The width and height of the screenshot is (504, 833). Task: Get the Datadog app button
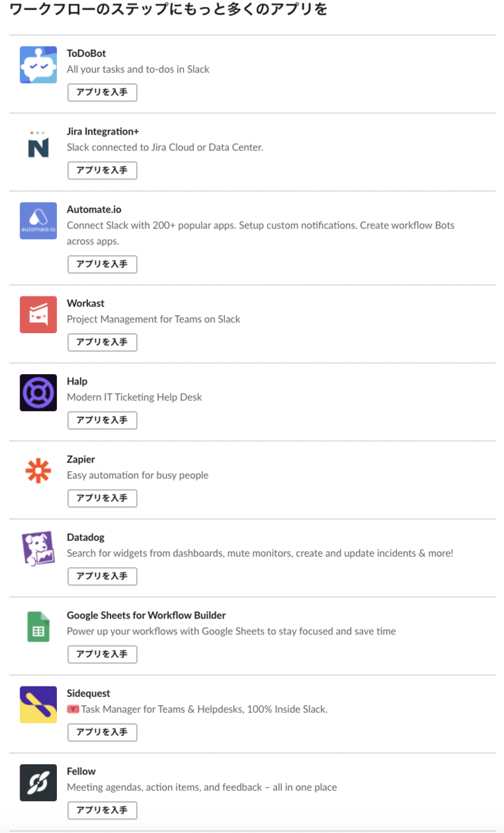click(x=102, y=576)
